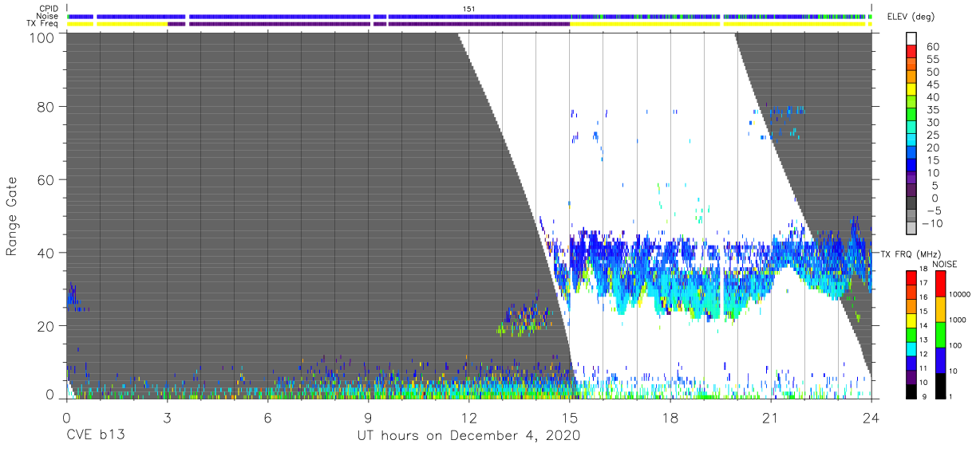Click y-axis tick label '60'
Screen dimensions: 980x452
[46, 179]
